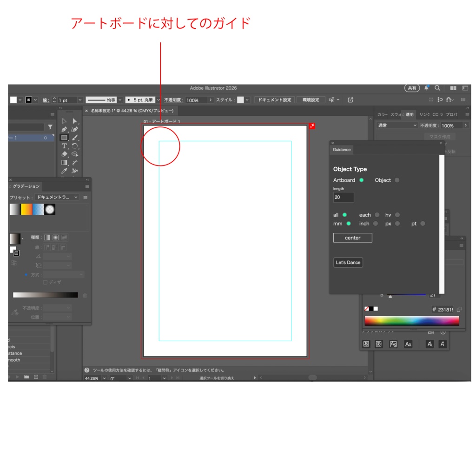Select the 'all' radio option
Screen dimensions: 476x476
pos(344,215)
